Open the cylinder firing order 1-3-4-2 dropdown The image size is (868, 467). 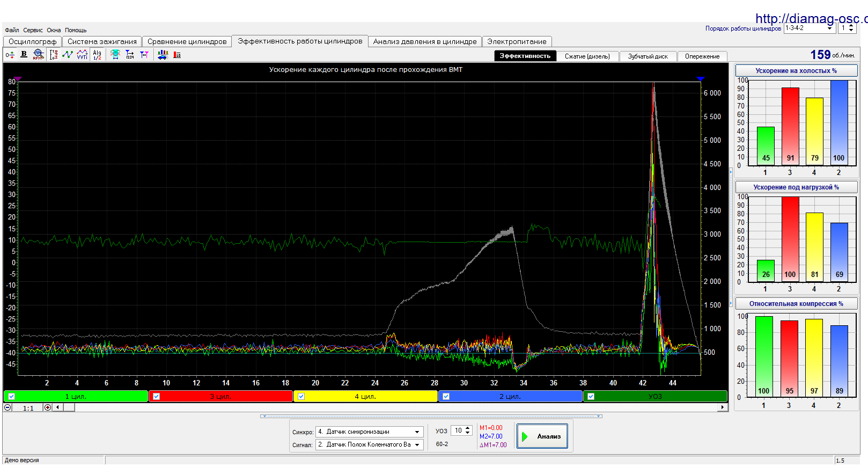pos(829,28)
